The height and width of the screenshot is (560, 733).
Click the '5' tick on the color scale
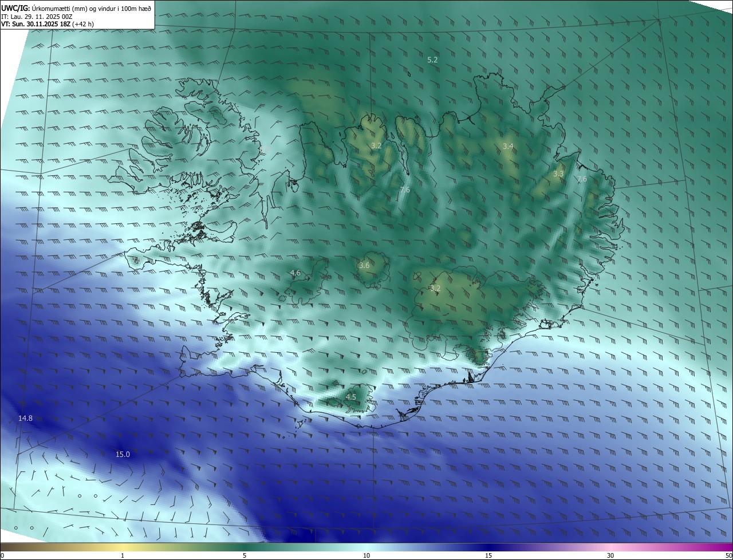point(245,555)
